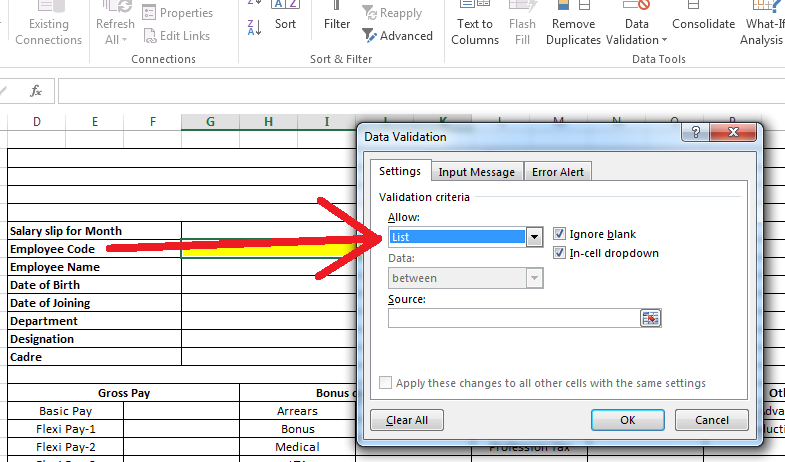Select column E header
The height and width of the screenshot is (462, 785).
(x=95, y=122)
